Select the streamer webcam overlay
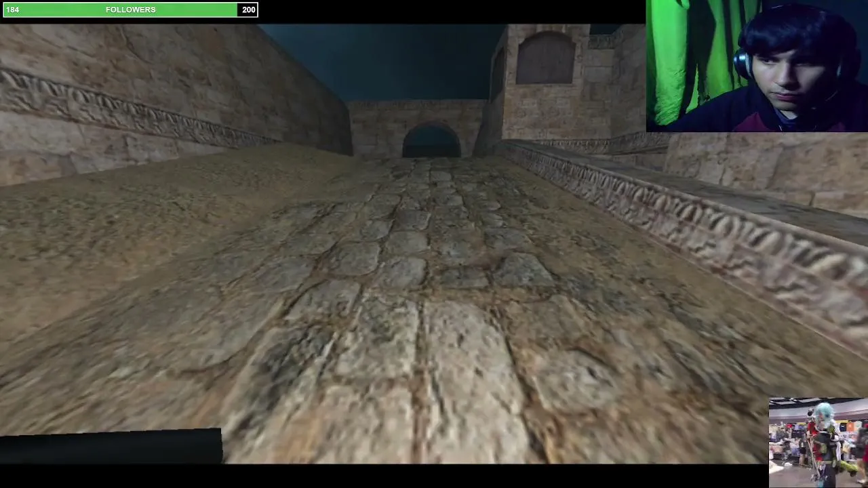Viewport: 868px width, 488px height. click(x=757, y=66)
